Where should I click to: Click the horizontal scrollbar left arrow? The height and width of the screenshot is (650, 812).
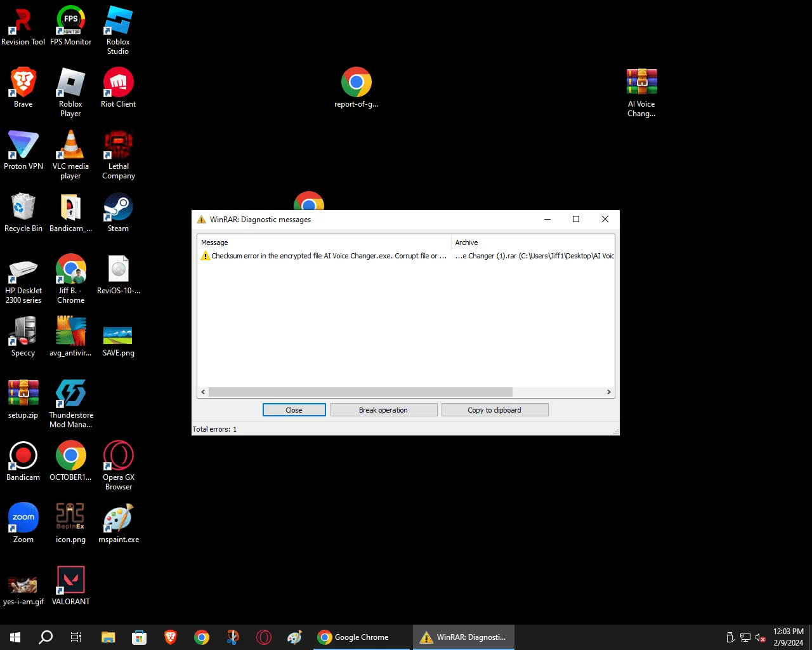click(203, 392)
